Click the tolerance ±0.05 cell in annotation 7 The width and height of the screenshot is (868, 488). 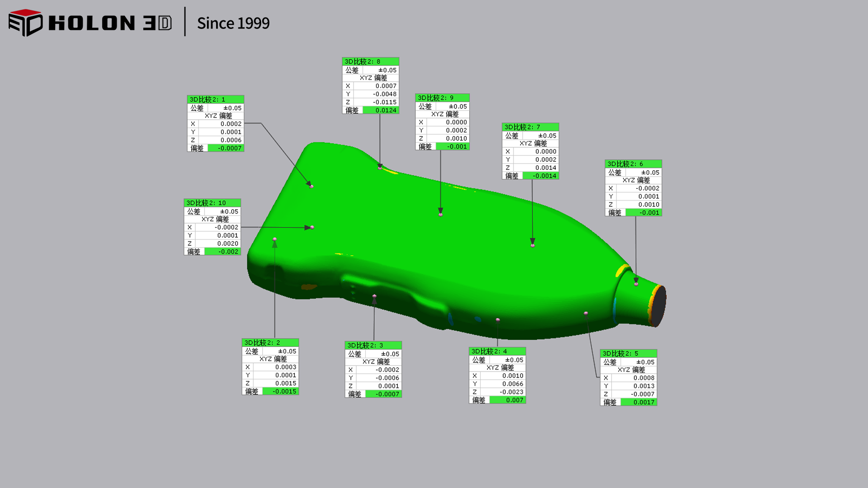pos(547,136)
